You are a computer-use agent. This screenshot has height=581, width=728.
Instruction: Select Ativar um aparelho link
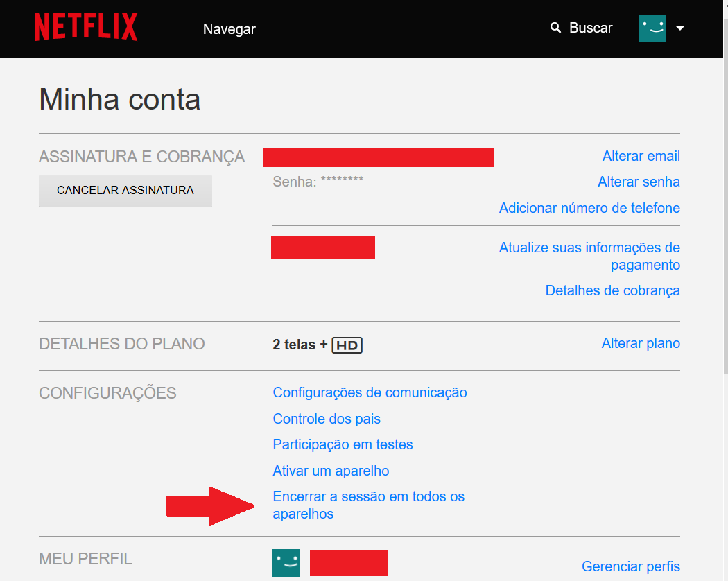coord(331,471)
